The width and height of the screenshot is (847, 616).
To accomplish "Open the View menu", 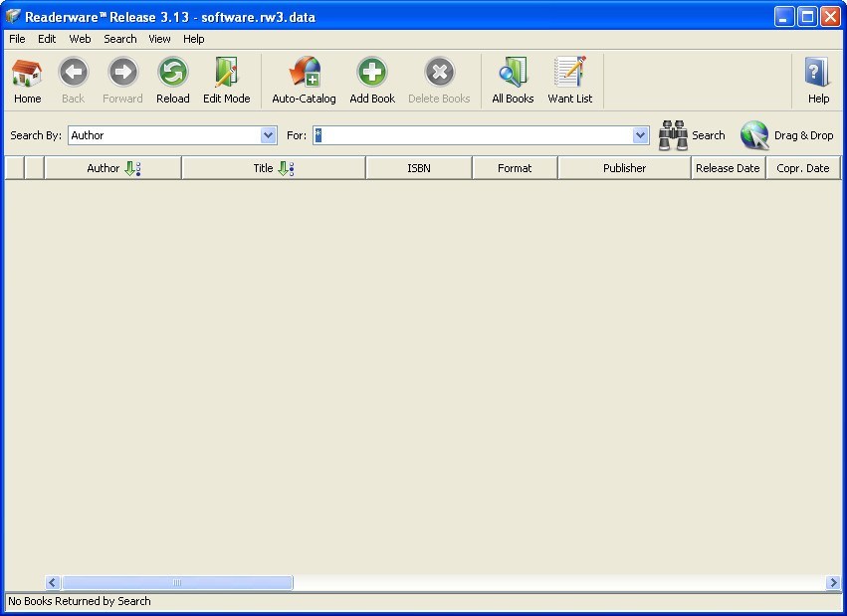I will click(x=159, y=39).
